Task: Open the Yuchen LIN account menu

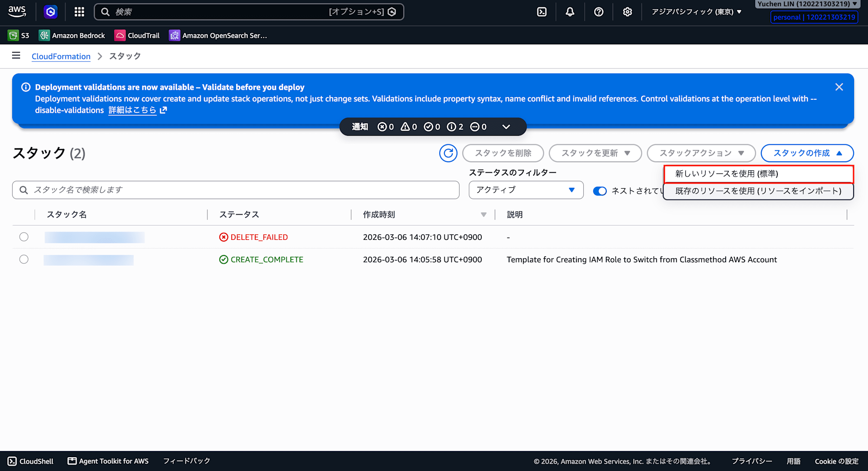Action: tap(807, 4)
